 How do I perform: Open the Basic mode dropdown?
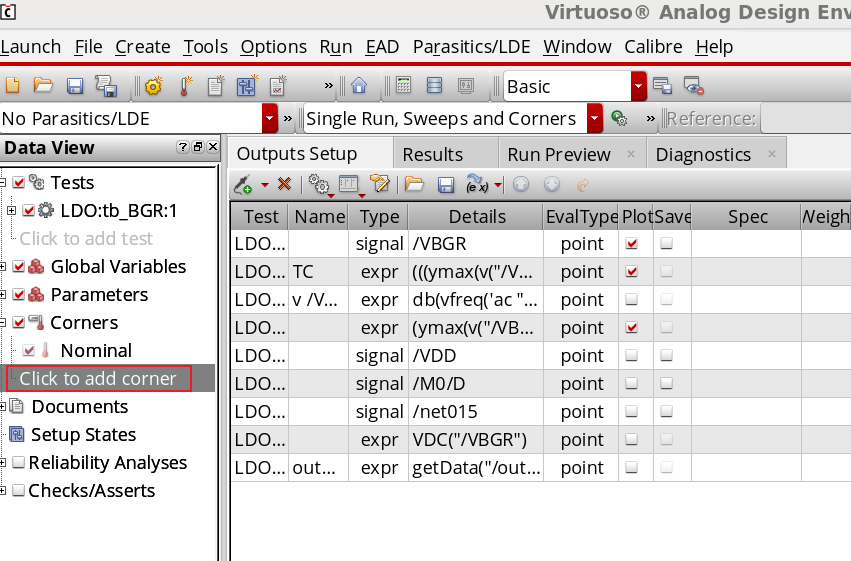coord(638,86)
